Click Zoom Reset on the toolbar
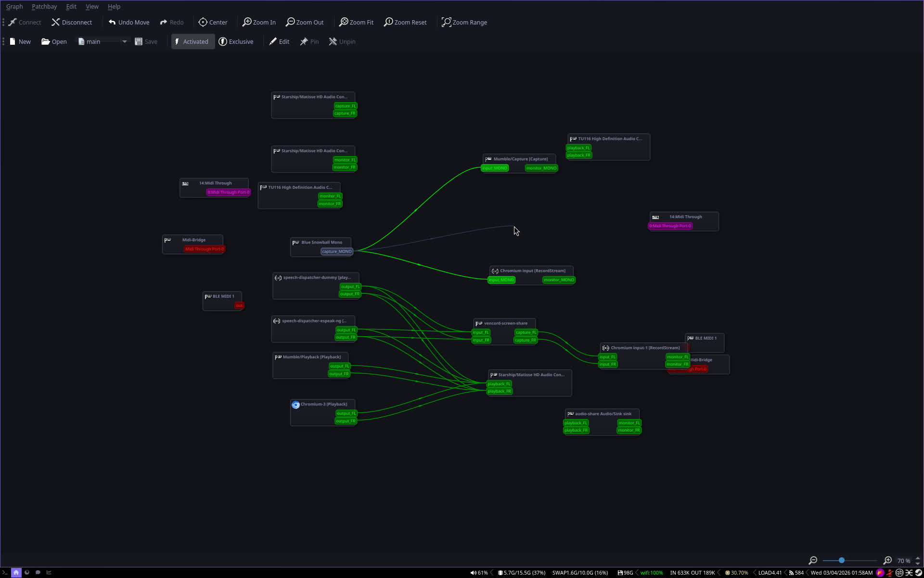 pyautogui.click(x=406, y=22)
